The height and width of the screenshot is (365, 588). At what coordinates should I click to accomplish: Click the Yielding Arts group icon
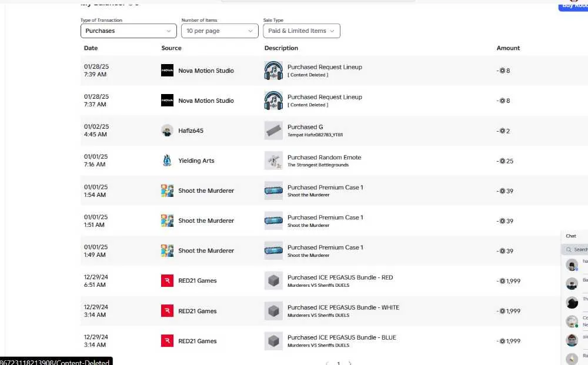[167, 160]
